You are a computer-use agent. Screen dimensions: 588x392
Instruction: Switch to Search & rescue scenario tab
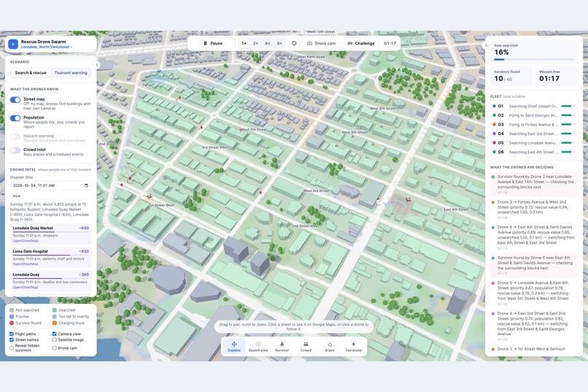click(31, 73)
